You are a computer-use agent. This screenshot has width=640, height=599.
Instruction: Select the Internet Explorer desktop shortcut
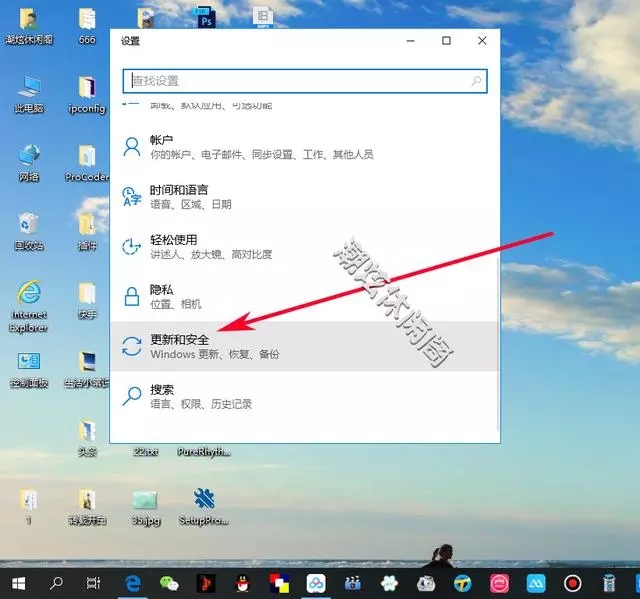pos(29,306)
